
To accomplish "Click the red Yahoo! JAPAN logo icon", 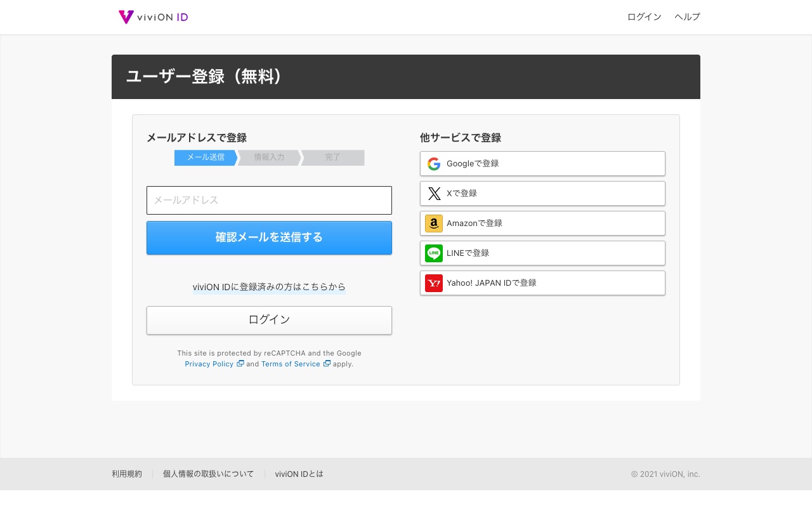I will [434, 283].
